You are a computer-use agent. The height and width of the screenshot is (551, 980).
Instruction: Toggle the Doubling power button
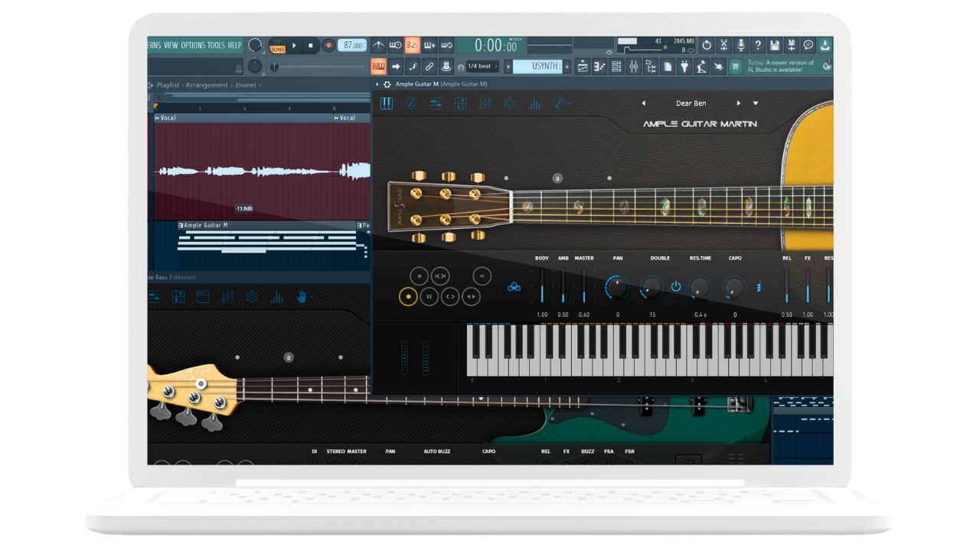[675, 287]
